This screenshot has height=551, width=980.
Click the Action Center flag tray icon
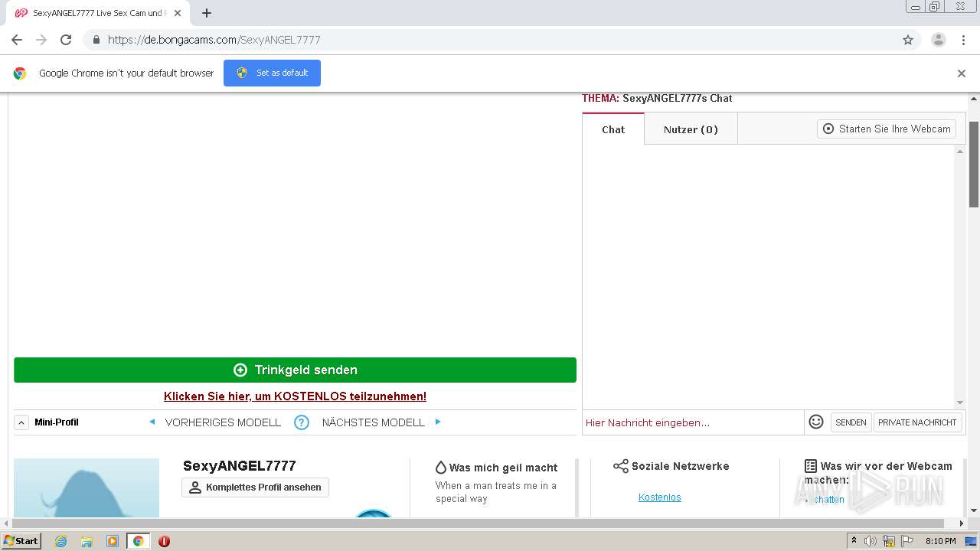(906, 541)
